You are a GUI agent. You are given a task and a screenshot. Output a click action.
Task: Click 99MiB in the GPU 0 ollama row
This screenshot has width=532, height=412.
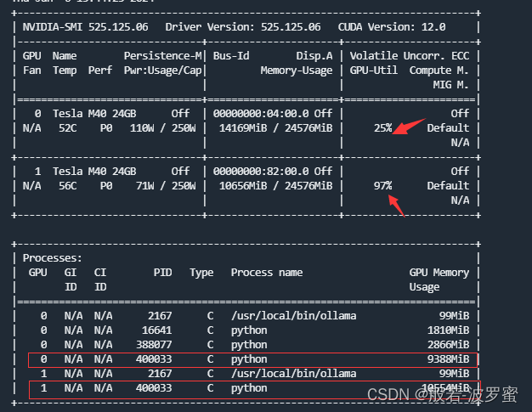pyautogui.click(x=454, y=316)
